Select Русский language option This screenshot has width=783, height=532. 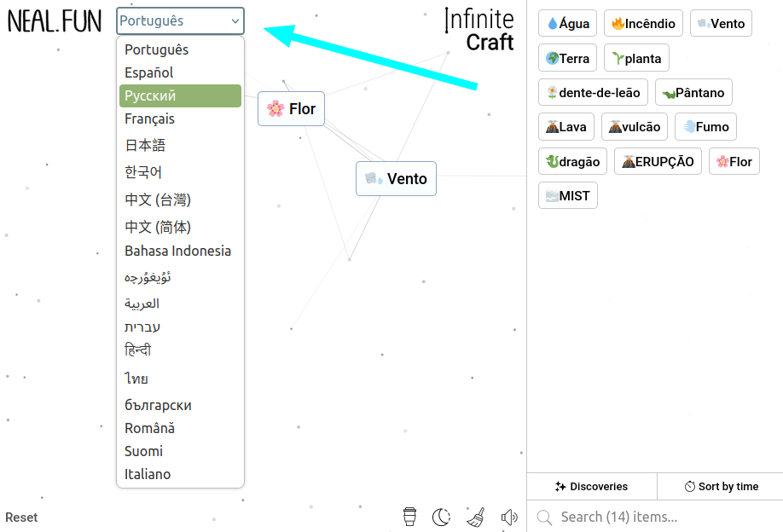pos(180,95)
